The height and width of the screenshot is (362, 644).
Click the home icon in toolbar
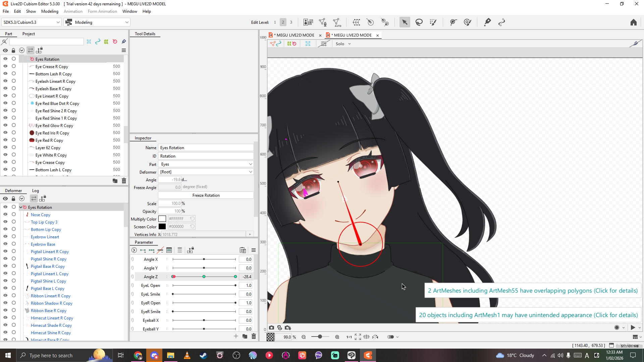point(633,22)
